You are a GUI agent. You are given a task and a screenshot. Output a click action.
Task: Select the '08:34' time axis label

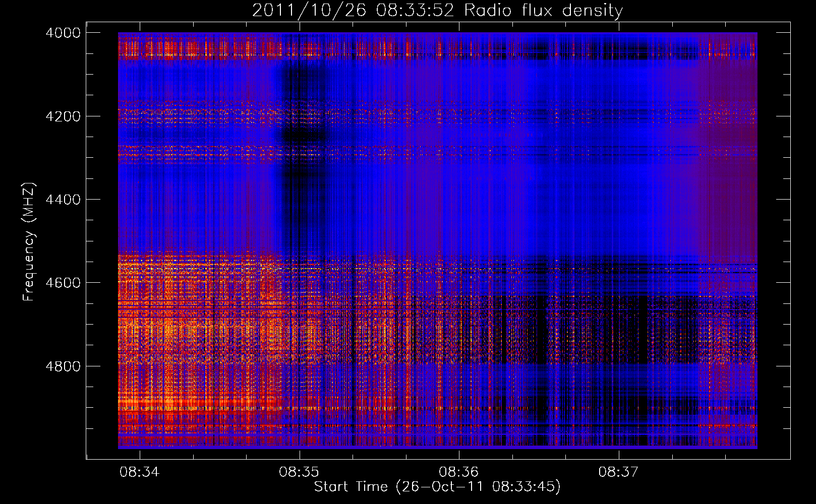coord(140,472)
